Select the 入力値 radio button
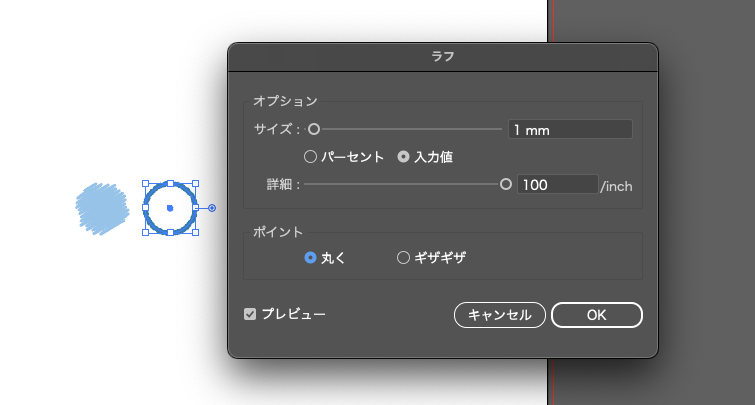This screenshot has width=755, height=405. tap(404, 157)
